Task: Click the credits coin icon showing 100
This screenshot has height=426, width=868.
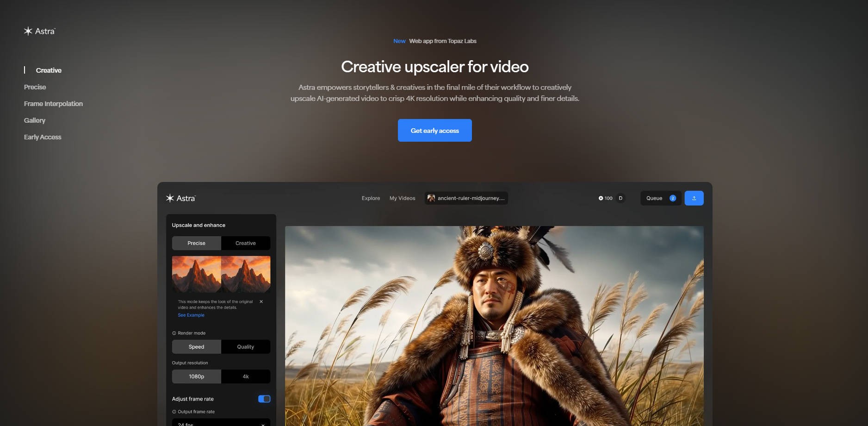Action: click(601, 198)
